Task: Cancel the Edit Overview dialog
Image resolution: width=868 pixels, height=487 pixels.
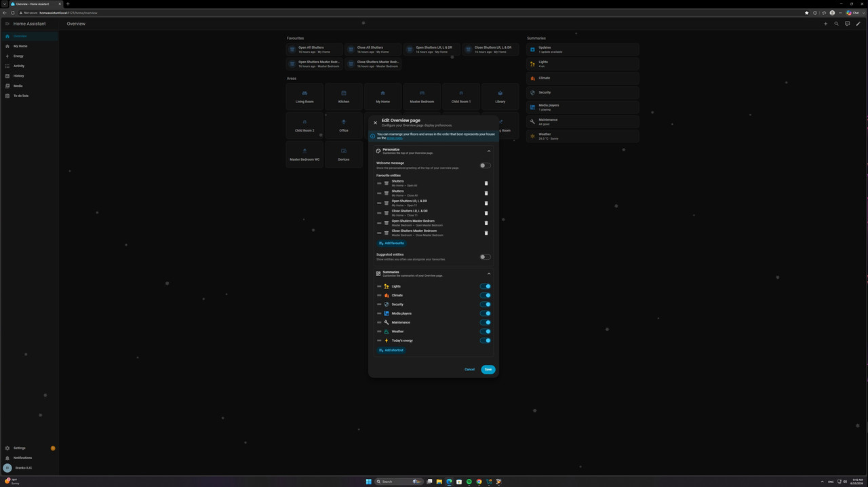Action: click(x=469, y=370)
